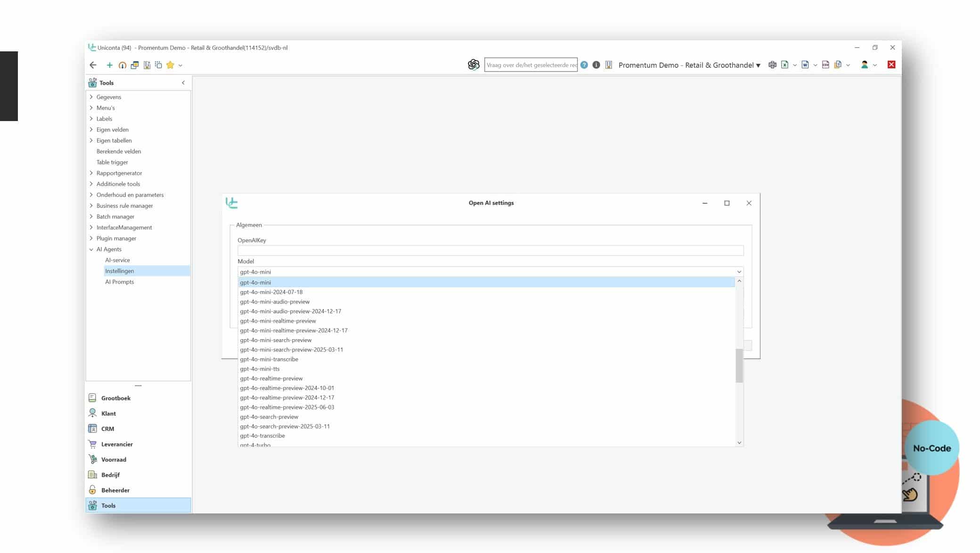Choose gpt-4o-mini-tts model
Viewport: 980px width, 553px height.
486,369
